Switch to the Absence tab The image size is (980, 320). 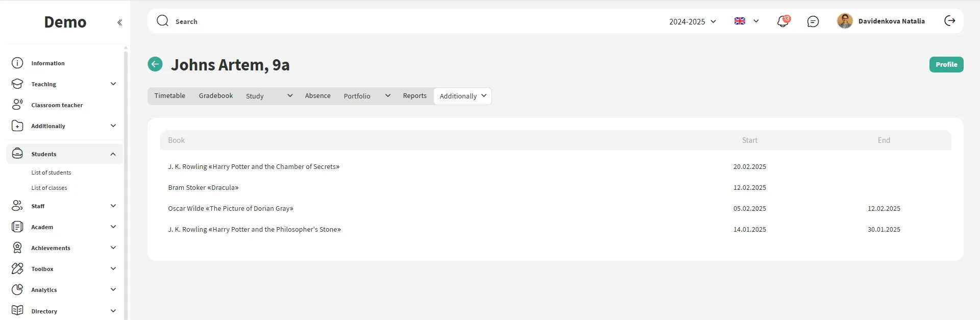pos(317,96)
